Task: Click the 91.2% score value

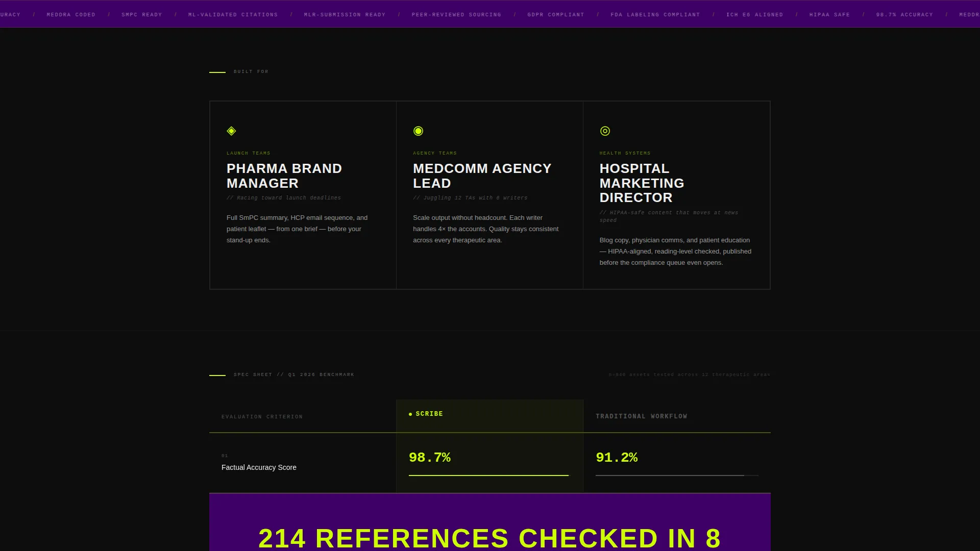Action: [x=617, y=457]
